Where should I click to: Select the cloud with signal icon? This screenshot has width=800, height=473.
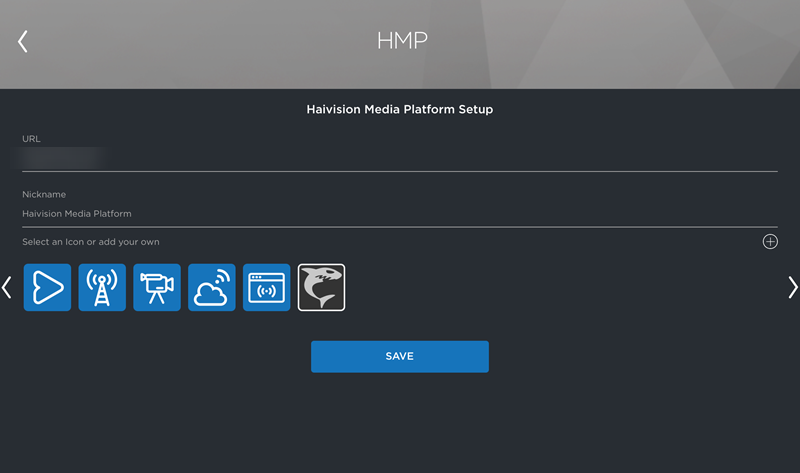pyautogui.click(x=212, y=288)
